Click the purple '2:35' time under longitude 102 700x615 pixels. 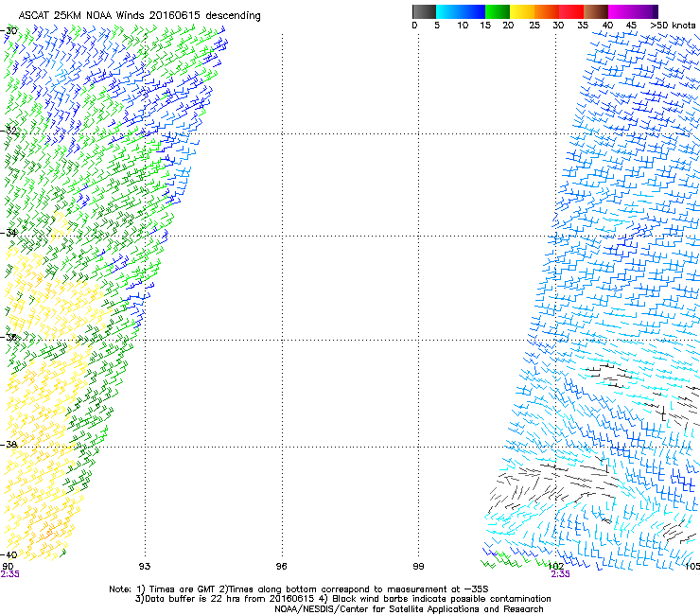[x=560, y=574]
